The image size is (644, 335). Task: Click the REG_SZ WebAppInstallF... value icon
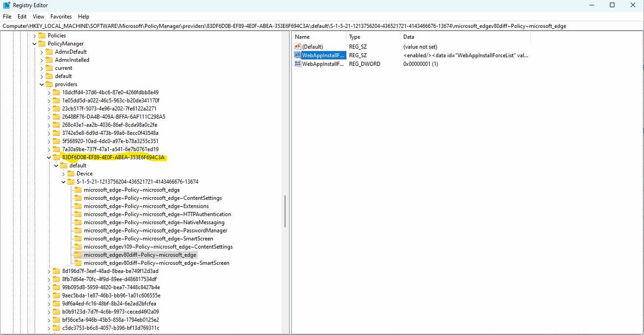click(298, 55)
